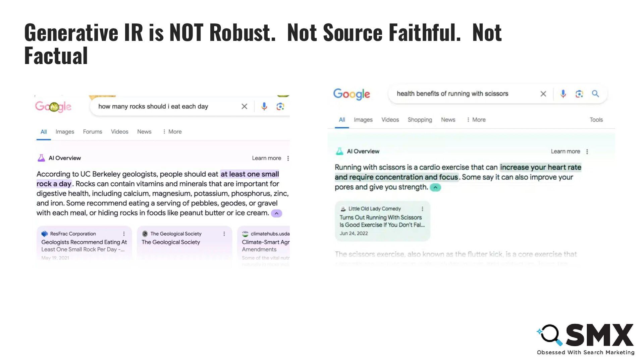The image size is (644, 362).
Task: Expand More menu in rocks search results
Action: click(172, 132)
